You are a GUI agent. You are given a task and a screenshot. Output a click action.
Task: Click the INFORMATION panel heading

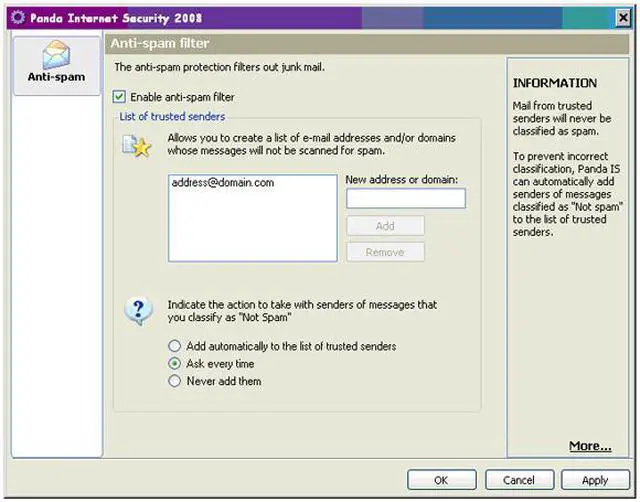click(x=554, y=83)
